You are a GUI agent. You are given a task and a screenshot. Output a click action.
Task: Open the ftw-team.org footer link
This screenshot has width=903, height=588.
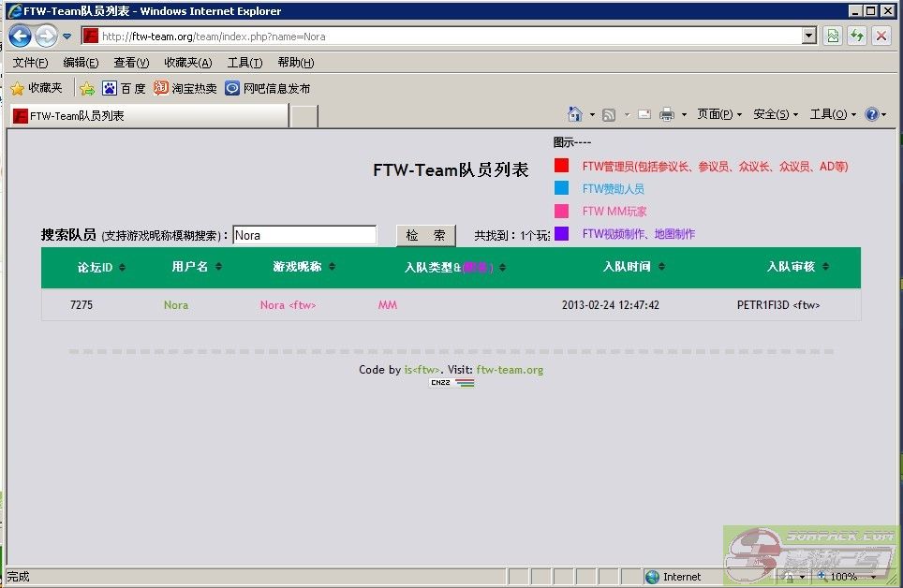(510, 370)
